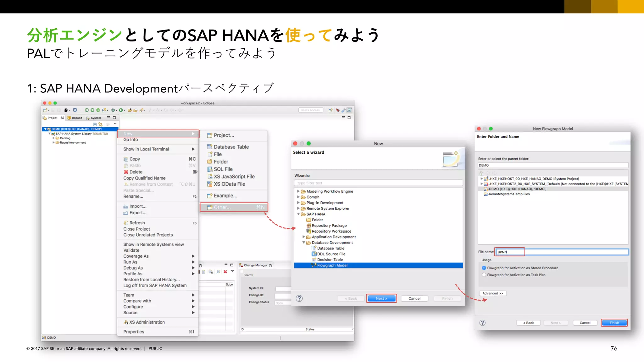Choose Properties in the context menu
Screen dimensions: 644x362
point(158,332)
